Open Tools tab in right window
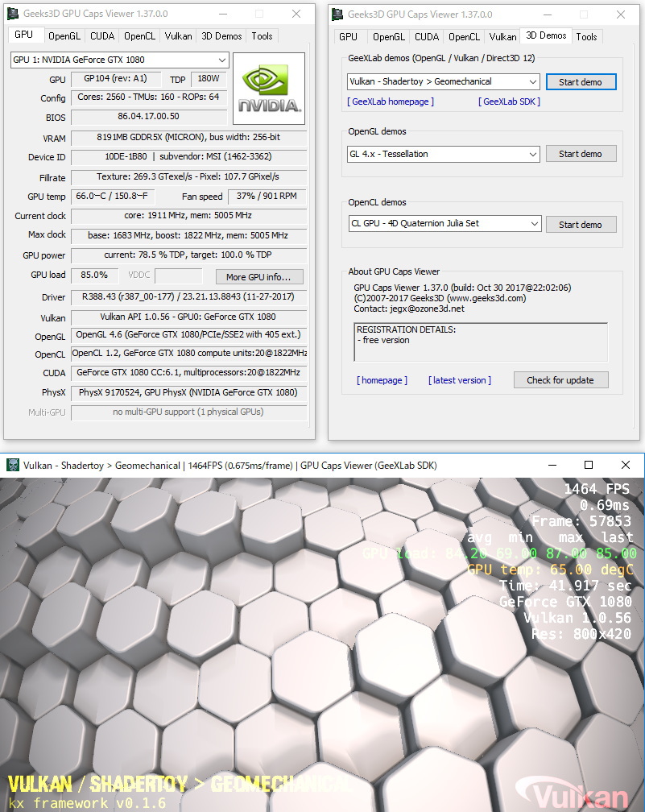Viewport: 645px width, 812px height. click(x=586, y=37)
